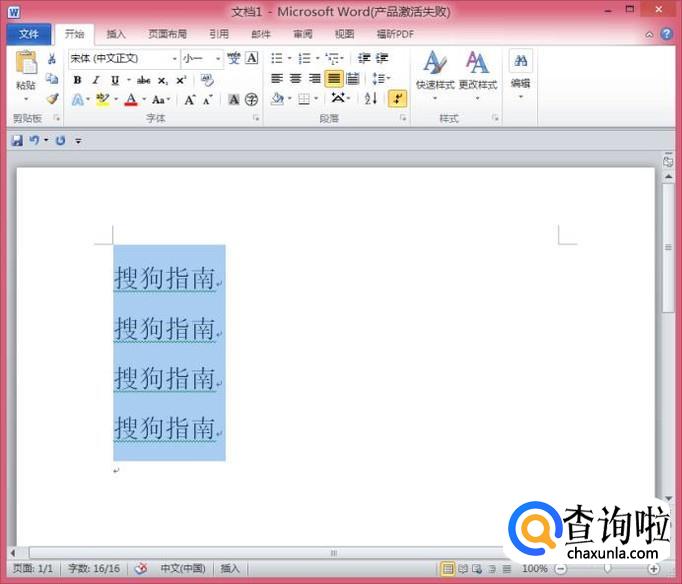
Task: Increase paragraph indent
Action: point(382,58)
